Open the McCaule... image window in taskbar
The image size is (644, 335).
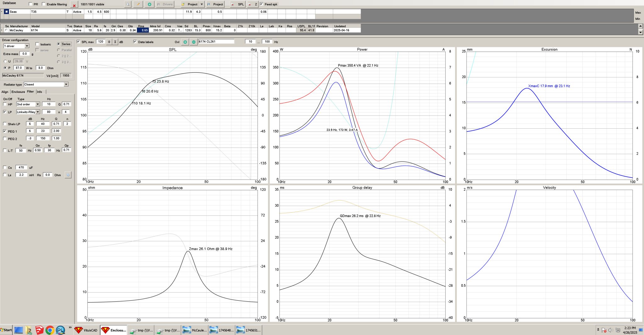(195, 330)
